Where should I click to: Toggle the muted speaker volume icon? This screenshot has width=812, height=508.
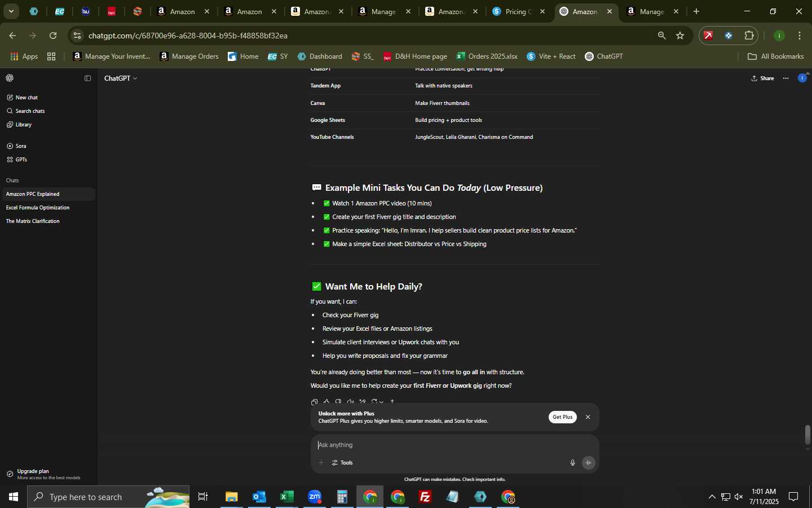click(739, 497)
